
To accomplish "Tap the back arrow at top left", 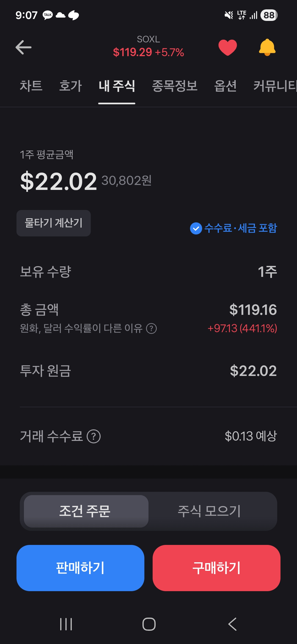I will [x=24, y=47].
